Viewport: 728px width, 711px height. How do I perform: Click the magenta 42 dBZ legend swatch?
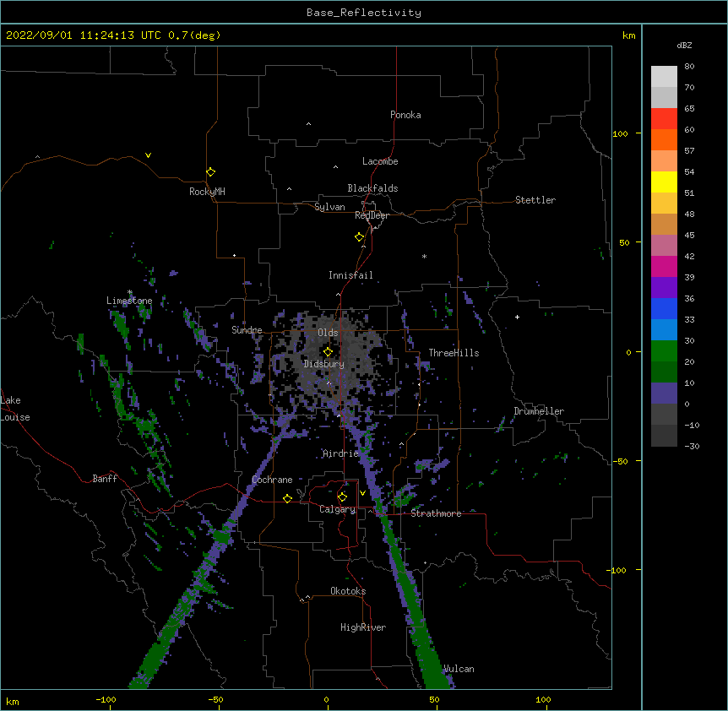coord(664,266)
